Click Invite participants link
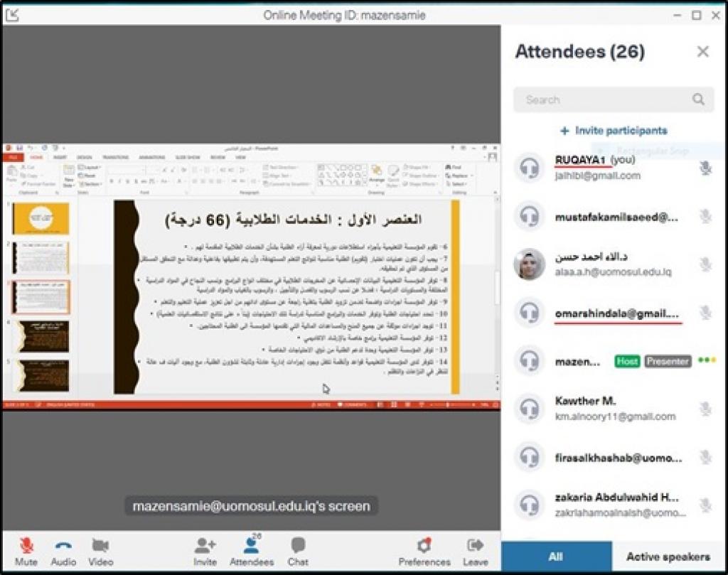This screenshot has height=575, width=728. (614, 131)
